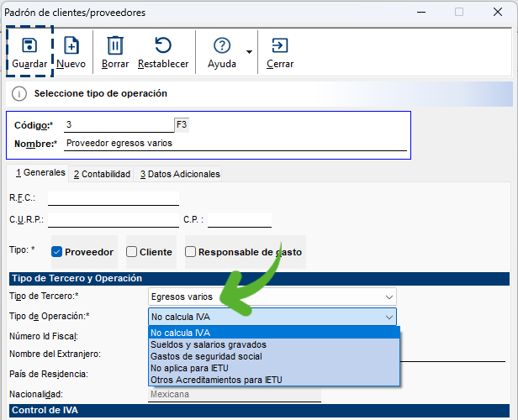The width and height of the screenshot is (518, 420).
Task: Click the Nuevo new record icon
Action: pos(71,45)
